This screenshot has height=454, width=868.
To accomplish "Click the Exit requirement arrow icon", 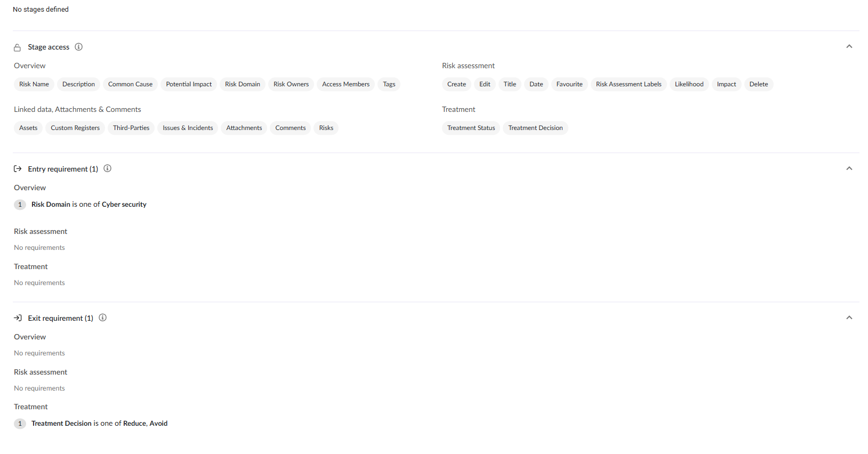I will click(18, 318).
